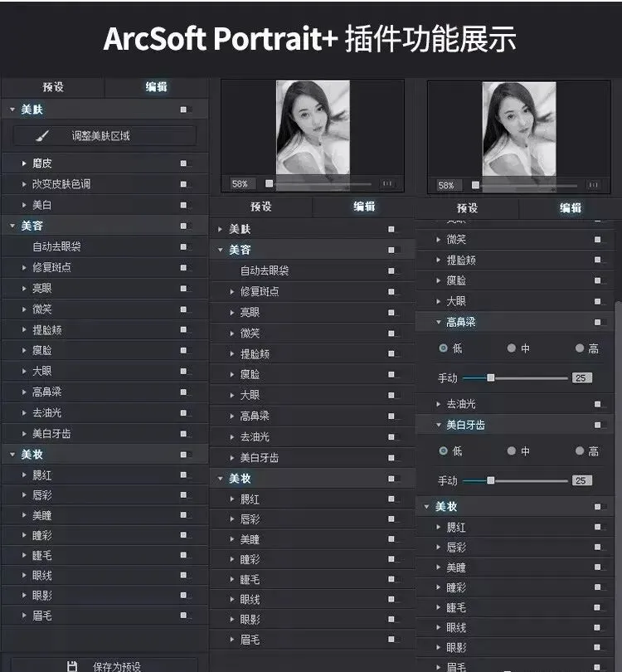
Task: Select 眉毛 row in left panel
Action: tap(105, 616)
